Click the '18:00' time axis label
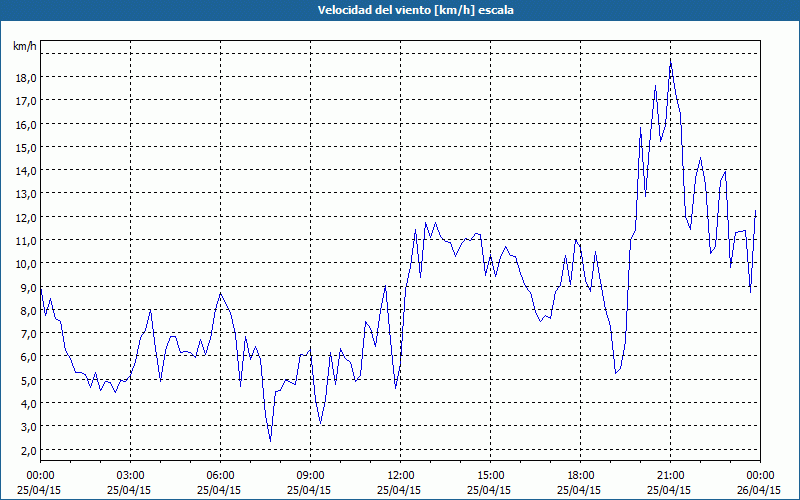 581,476
